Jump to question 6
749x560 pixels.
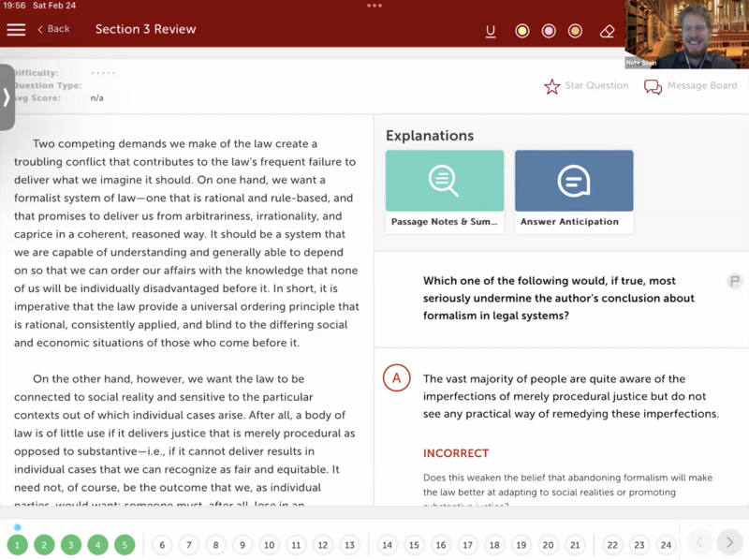(x=162, y=545)
